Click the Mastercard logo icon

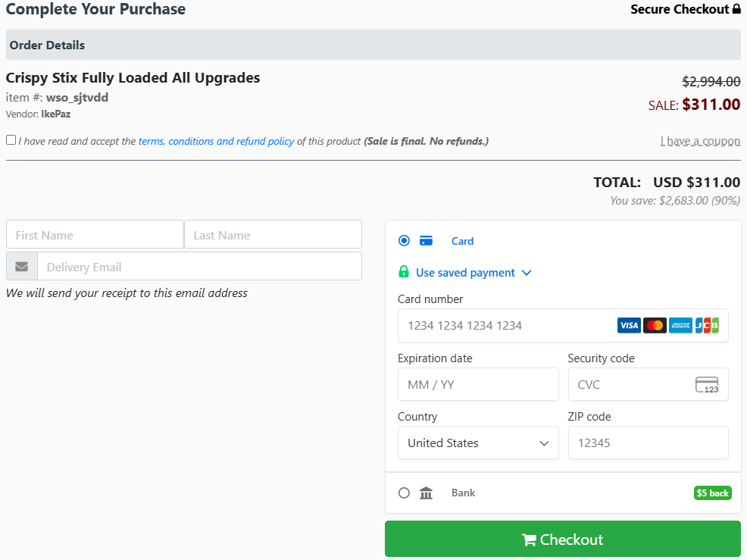(655, 326)
